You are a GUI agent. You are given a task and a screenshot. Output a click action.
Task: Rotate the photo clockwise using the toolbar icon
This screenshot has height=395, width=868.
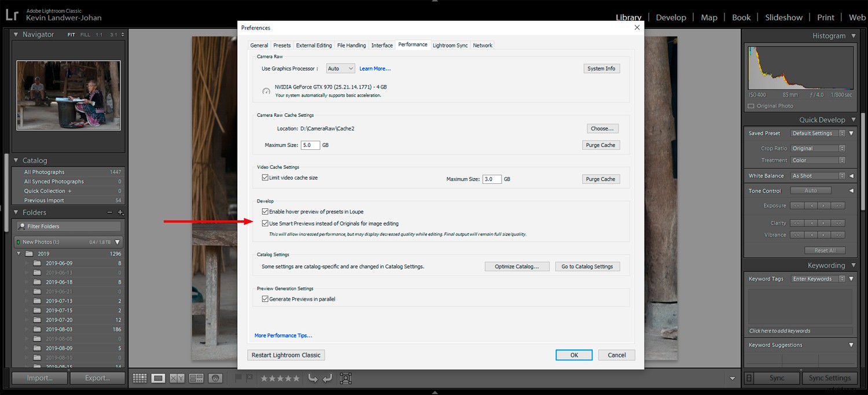click(x=328, y=378)
